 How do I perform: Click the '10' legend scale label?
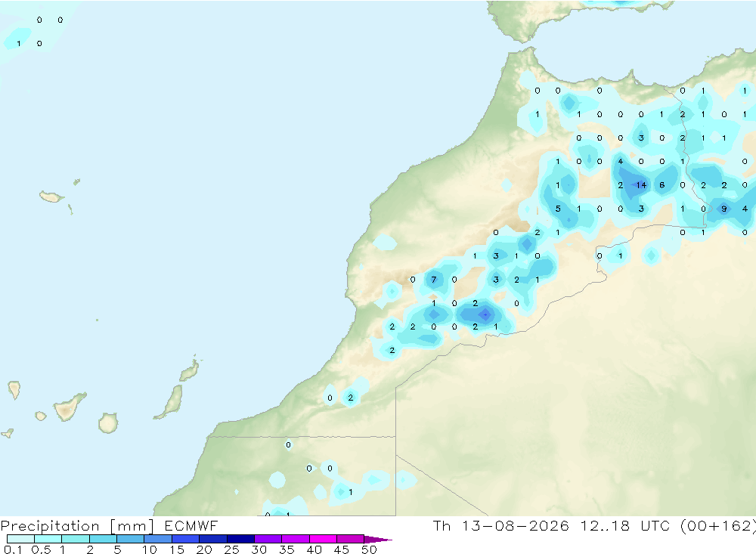pyautogui.click(x=150, y=549)
